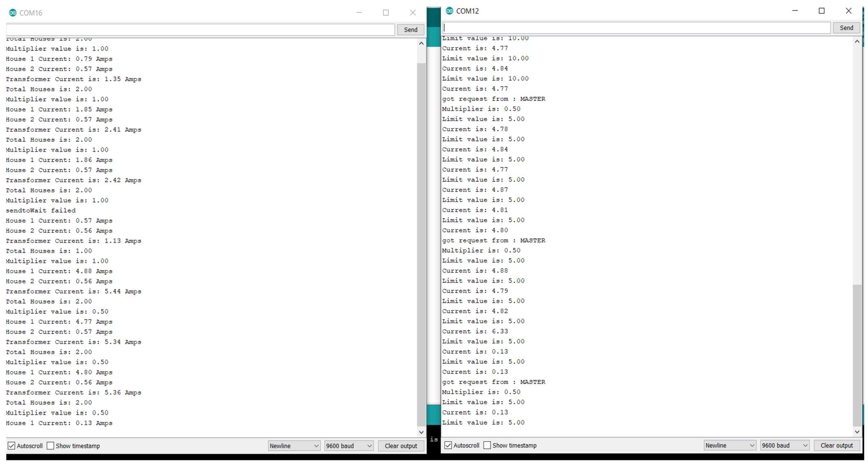Viewport: 868px width, 466px height.
Task: Open Newline line-ending dropdown in COM16
Action: point(294,446)
